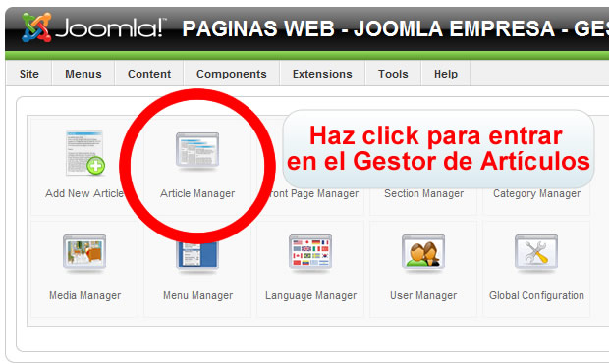Open the Menus menu
Screen dimensions: 609x364
[x=83, y=74]
